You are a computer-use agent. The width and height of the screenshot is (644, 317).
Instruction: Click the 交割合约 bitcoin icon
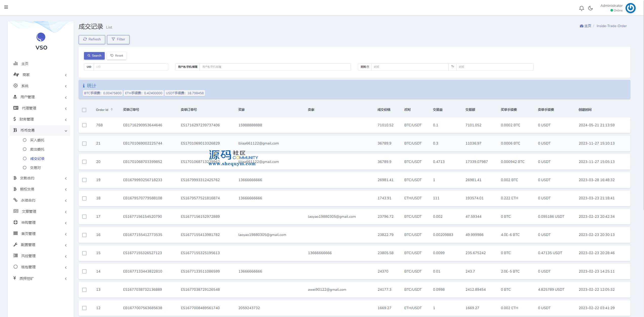[x=15, y=178]
